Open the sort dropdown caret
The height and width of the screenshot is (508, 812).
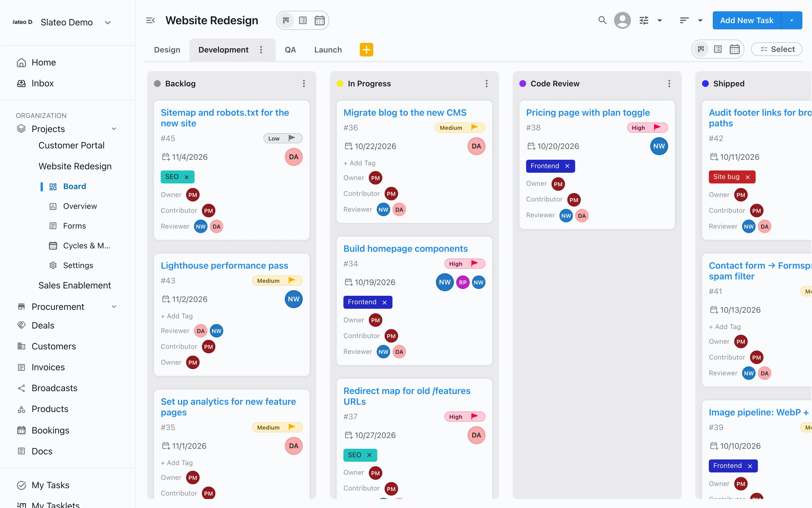coord(700,21)
